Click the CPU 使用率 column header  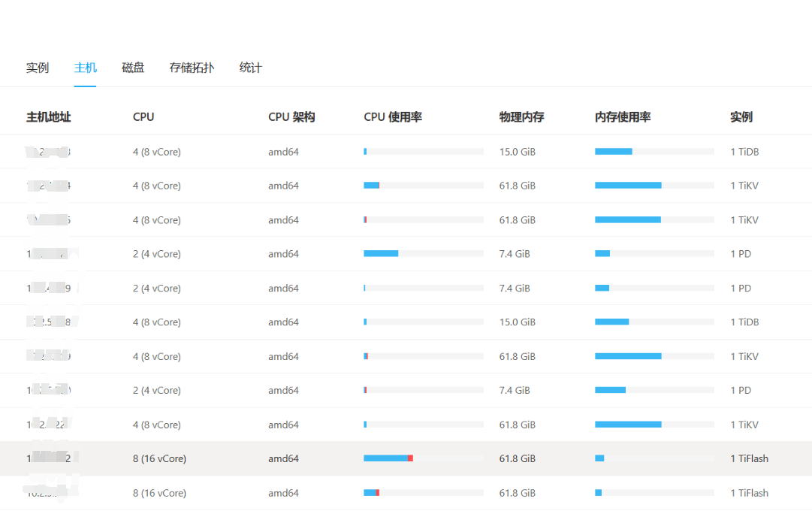pyautogui.click(x=393, y=117)
